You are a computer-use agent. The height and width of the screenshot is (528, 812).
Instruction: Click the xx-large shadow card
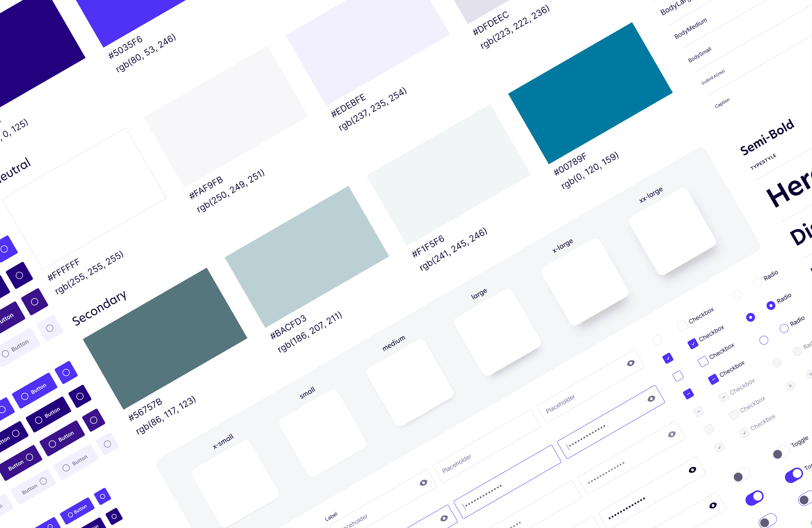coord(672,232)
